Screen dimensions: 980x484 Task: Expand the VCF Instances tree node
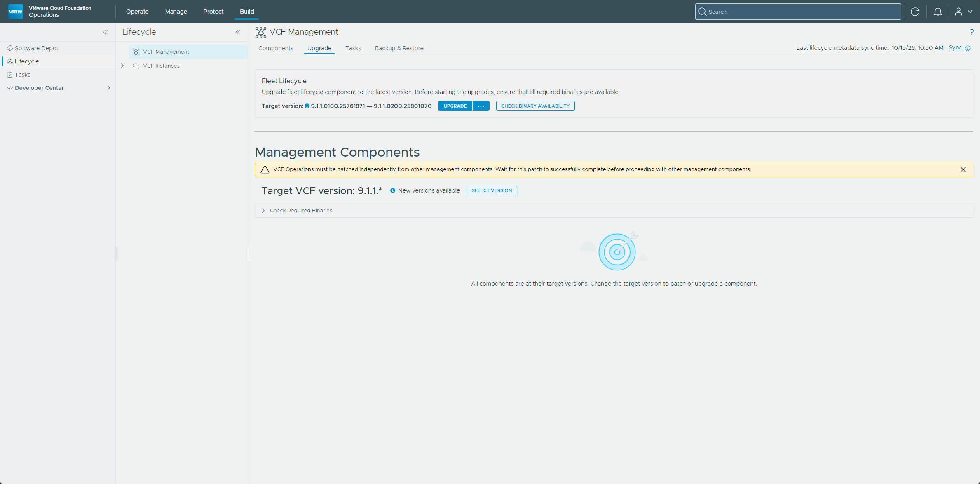(x=122, y=66)
